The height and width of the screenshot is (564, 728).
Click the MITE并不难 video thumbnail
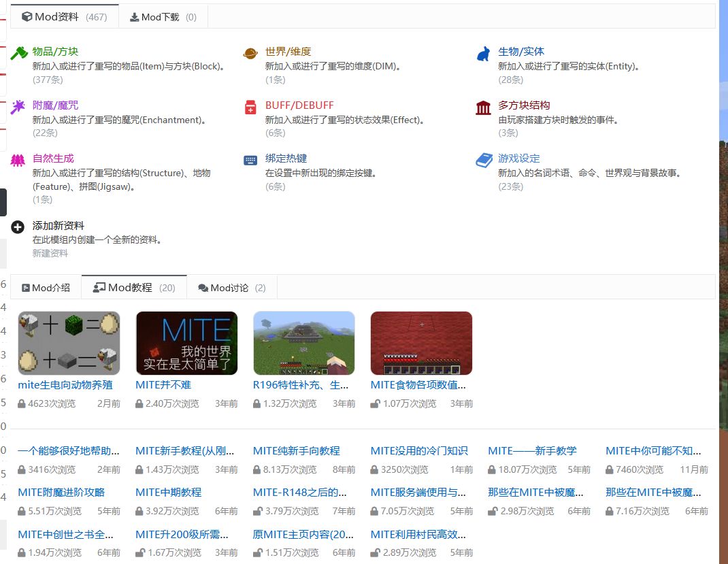coord(186,342)
